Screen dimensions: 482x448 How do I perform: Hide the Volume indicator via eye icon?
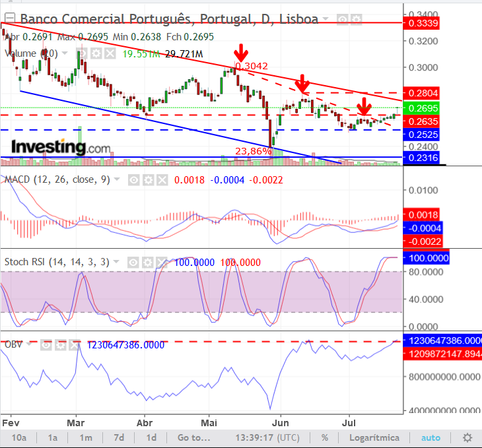point(82,53)
